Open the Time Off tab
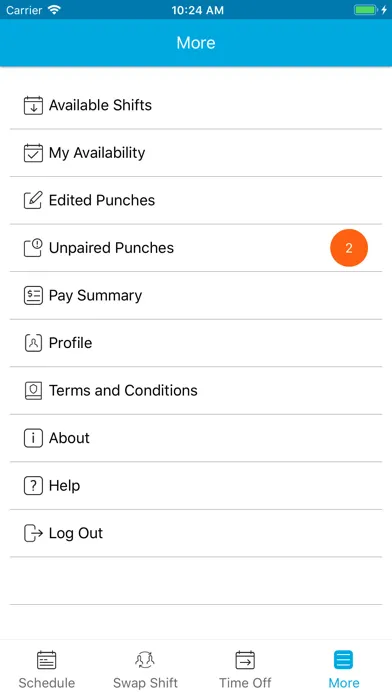392x696 pixels. 245,669
